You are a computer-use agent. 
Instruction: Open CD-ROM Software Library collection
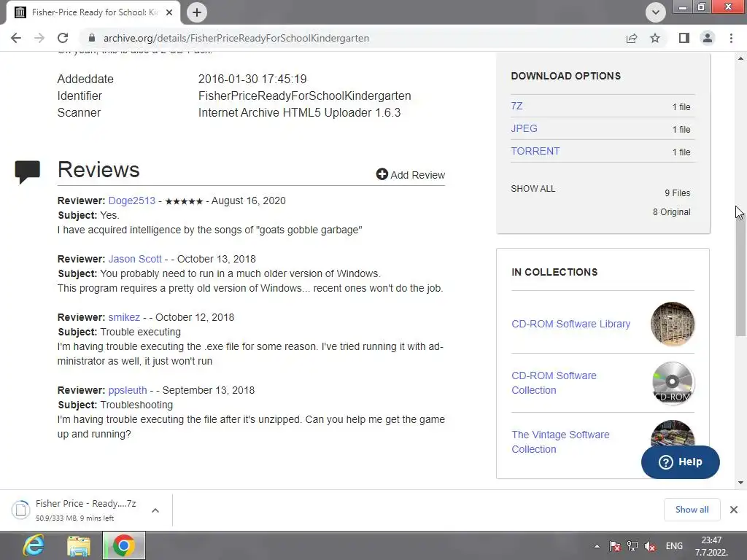(x=570, y=324)
